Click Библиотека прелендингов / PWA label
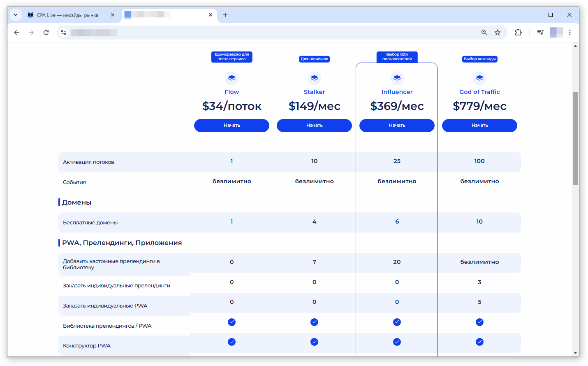This screenshot has height=366, width=588. (107, 326)
